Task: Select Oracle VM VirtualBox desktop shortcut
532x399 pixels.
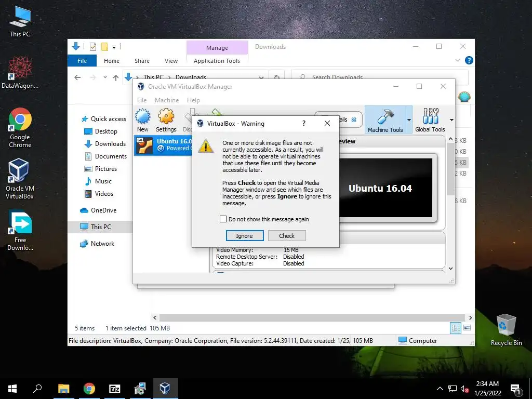Action: pyautogui.click(x=19, y=179)
